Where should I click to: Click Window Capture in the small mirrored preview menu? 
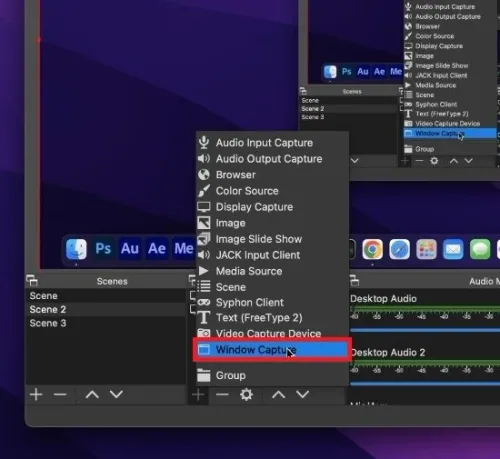click(x=450, y=133)
